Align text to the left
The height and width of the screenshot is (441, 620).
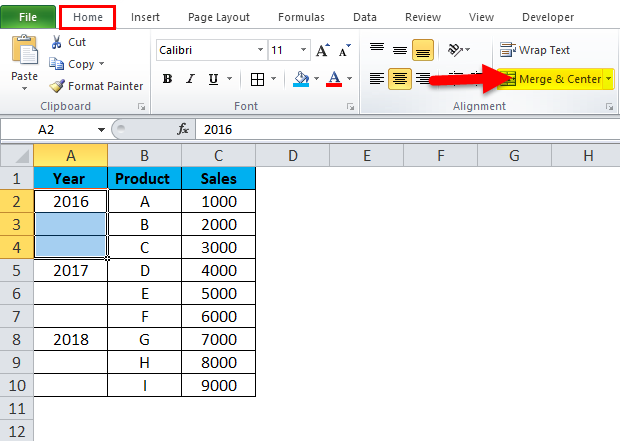click(x=377, y=79)
